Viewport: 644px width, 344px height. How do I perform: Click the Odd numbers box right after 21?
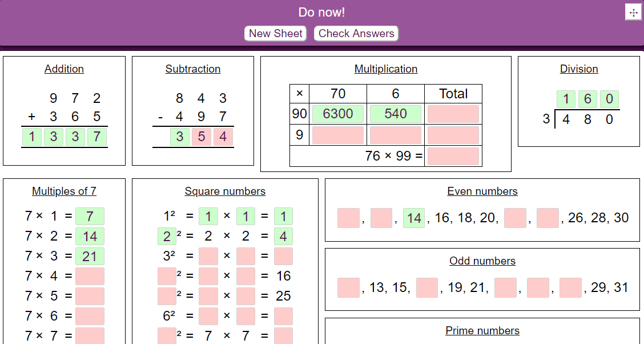[x=505, y=287]
